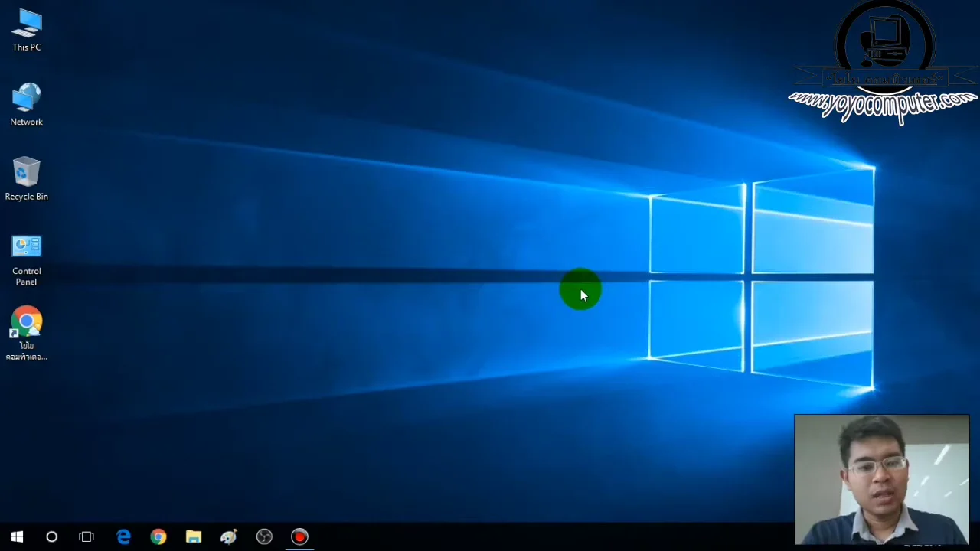Select the Control Panel desktop shortcut
980x551 pixels.
(26, 259)
